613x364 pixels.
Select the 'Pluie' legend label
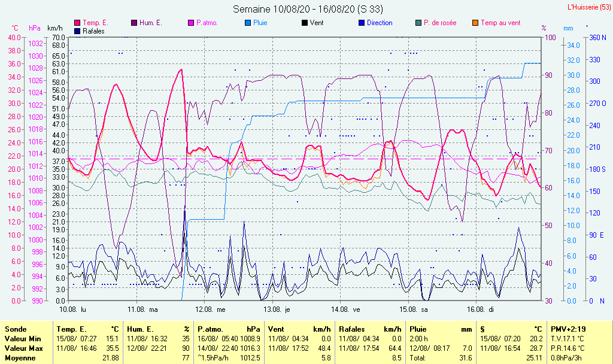click(x=260, y=23)
